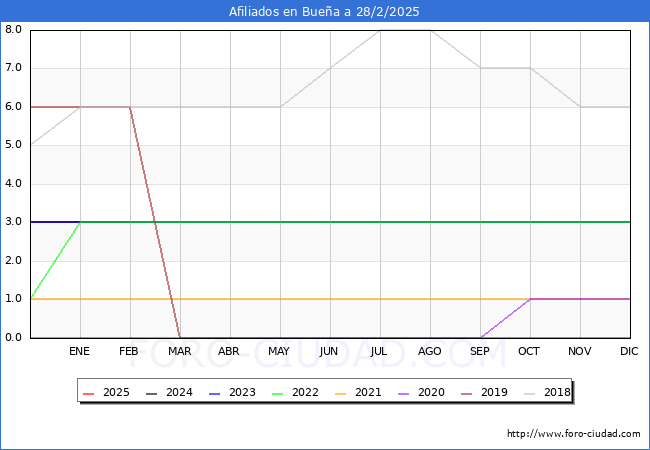The image size is (650, 450).
Task: Click the 6.0 y-axis value
Action: [x=13, y=106]
